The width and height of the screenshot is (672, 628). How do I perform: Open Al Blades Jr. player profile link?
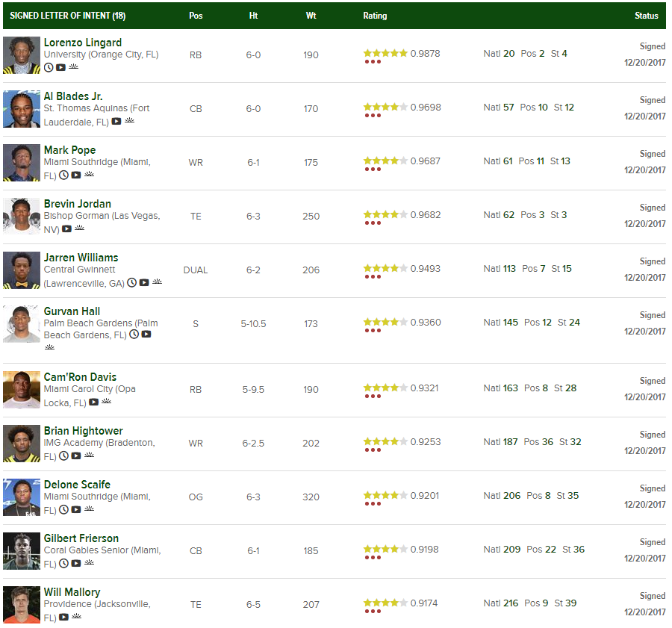click(73, 96)
